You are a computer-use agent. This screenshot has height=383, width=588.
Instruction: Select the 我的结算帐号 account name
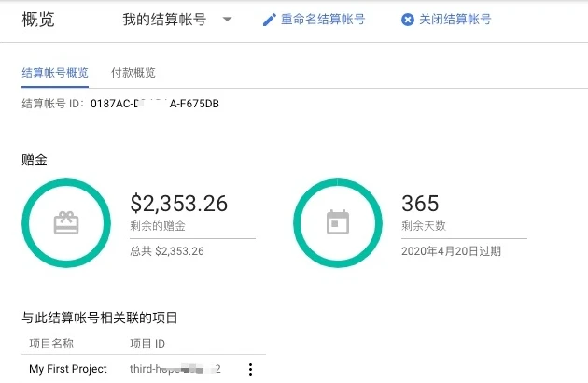tap(166, 20)
